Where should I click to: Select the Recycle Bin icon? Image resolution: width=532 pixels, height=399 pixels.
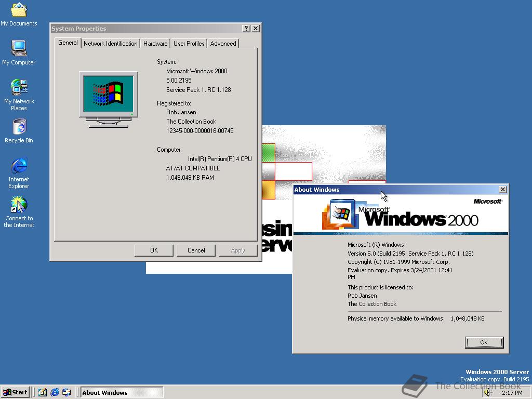tap(19, 131)
